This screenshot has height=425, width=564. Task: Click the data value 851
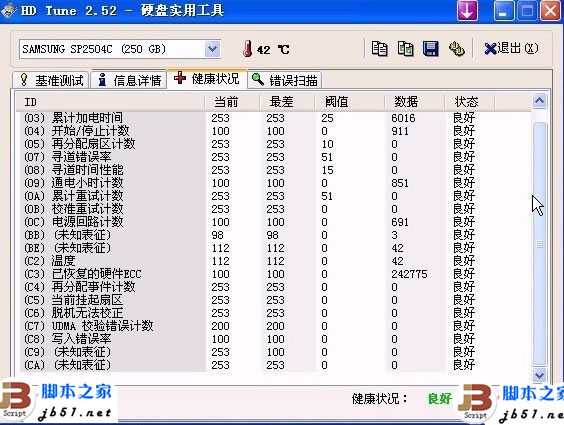(400, 183)
